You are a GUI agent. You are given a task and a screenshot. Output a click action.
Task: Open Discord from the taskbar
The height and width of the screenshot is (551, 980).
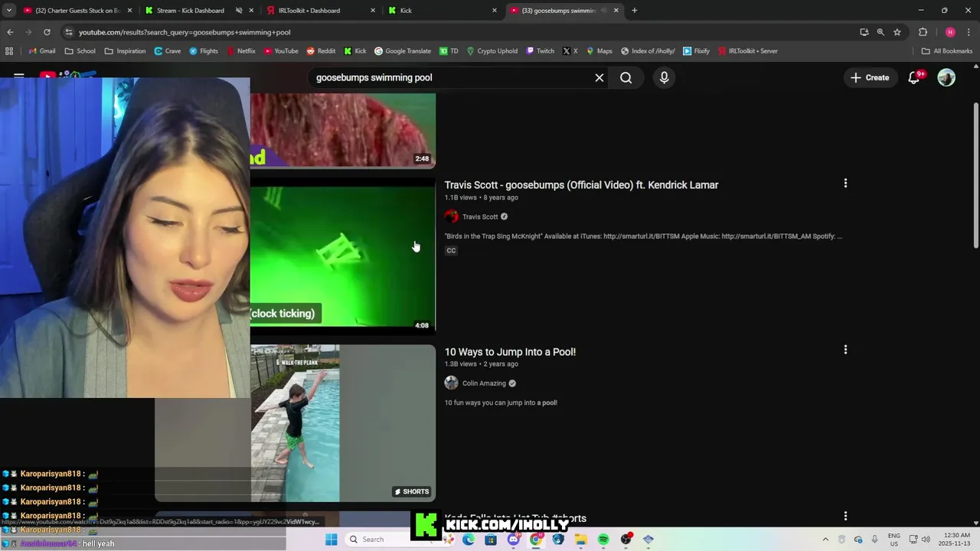[x=514, y=540]
